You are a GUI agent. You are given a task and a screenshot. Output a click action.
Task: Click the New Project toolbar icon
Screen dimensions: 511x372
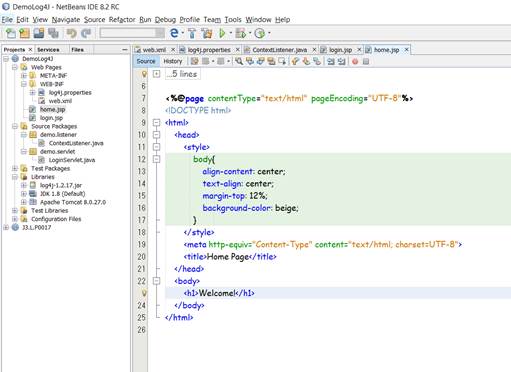tap(24, 33)
